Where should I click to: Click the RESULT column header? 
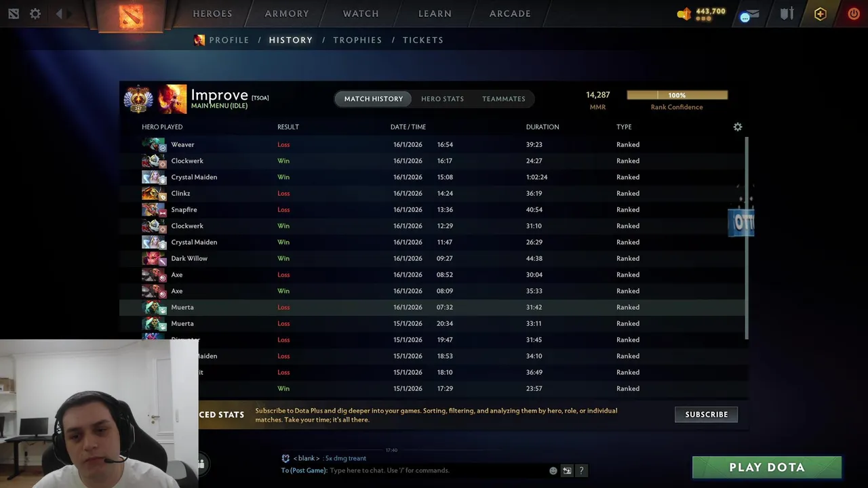tap(288, 127)
